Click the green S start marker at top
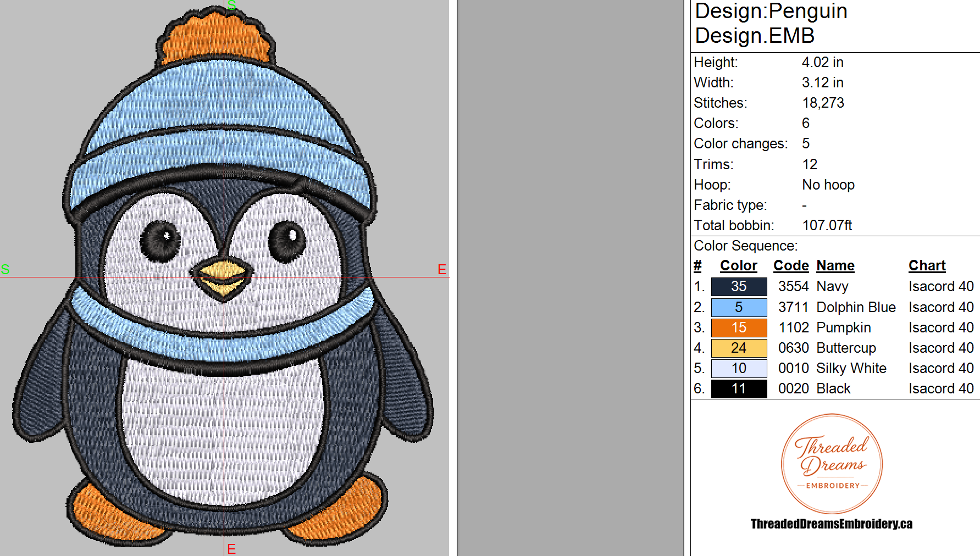 [232, 5]
